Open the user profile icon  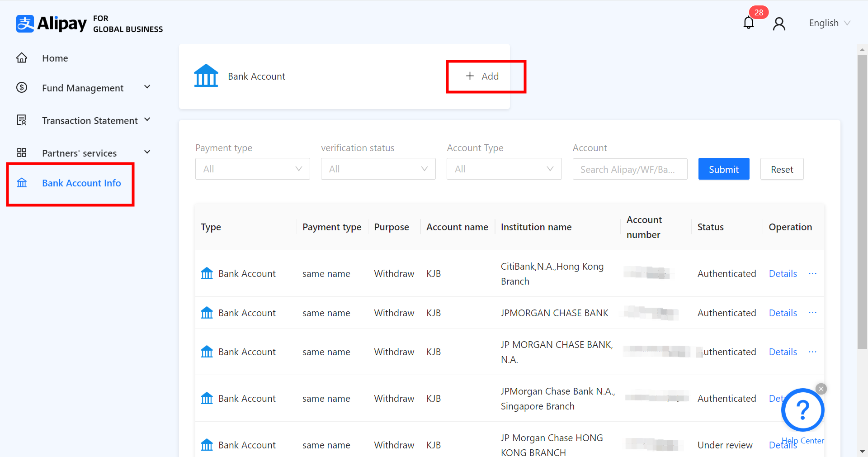coord(779,24)
